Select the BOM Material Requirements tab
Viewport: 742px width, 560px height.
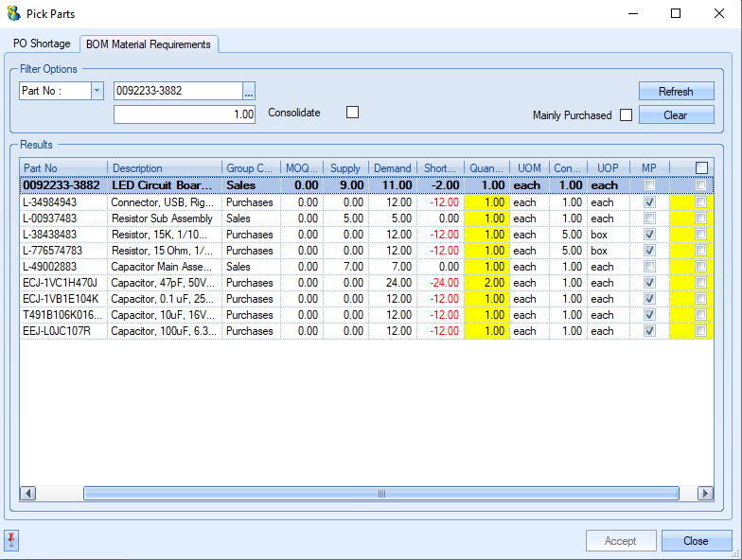150,44
